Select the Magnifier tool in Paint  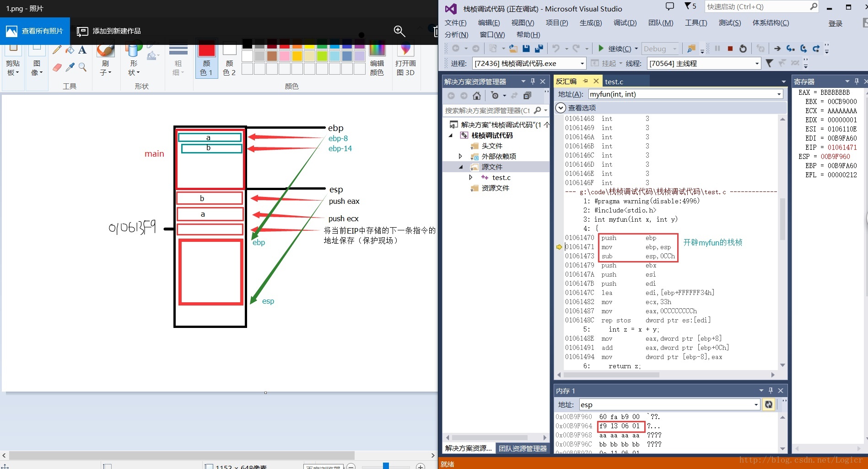pos(82,67)
